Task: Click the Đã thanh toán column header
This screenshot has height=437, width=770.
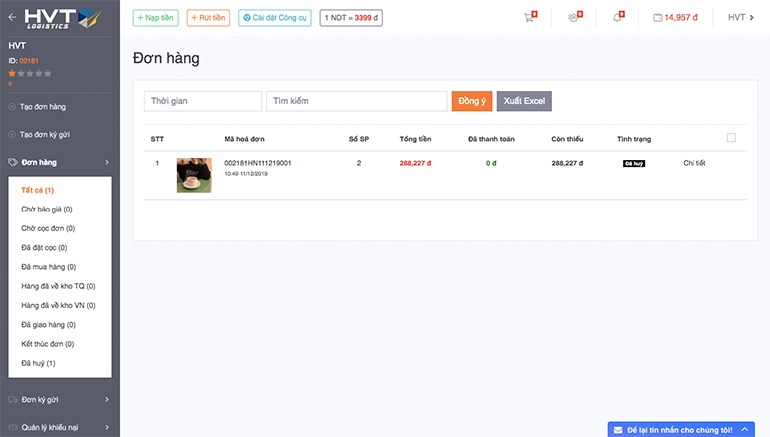Action: (x=491, y=139)
